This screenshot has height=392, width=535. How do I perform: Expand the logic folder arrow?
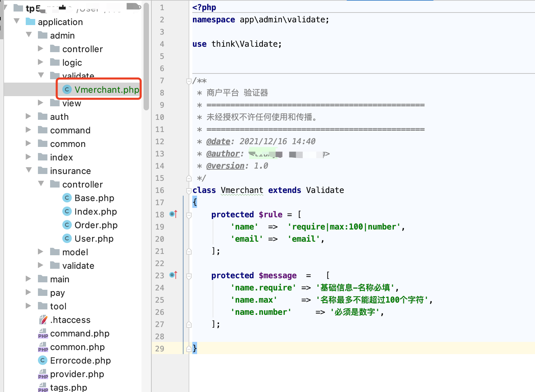click(x=41, y=62)
